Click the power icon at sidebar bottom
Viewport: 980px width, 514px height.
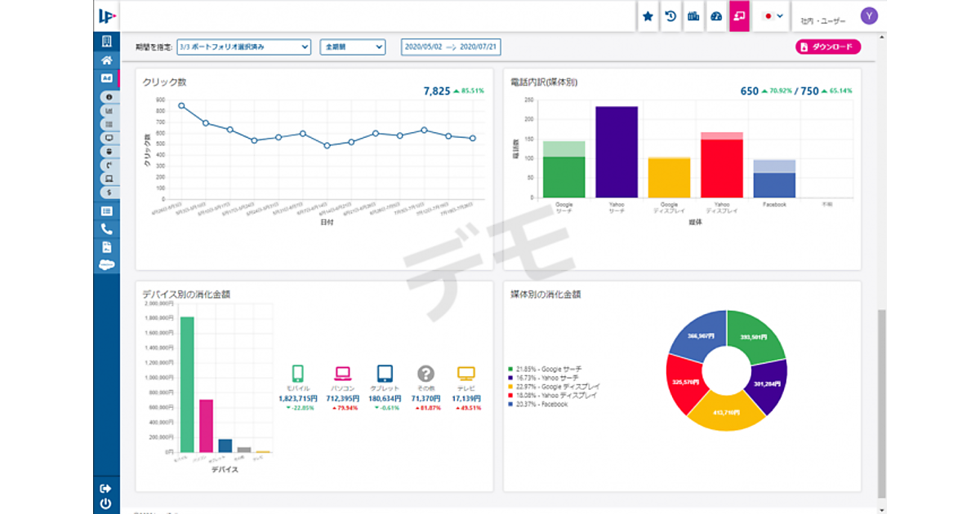click(105, 503)
